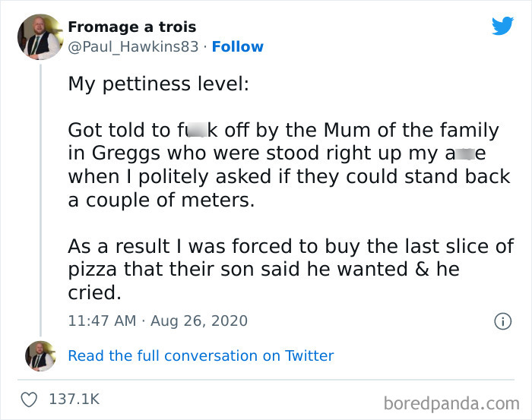The width and height of the screenshot is (532, 420).
Task: Follow the Paul_Hawkins83 account
Action: point(237,46)
